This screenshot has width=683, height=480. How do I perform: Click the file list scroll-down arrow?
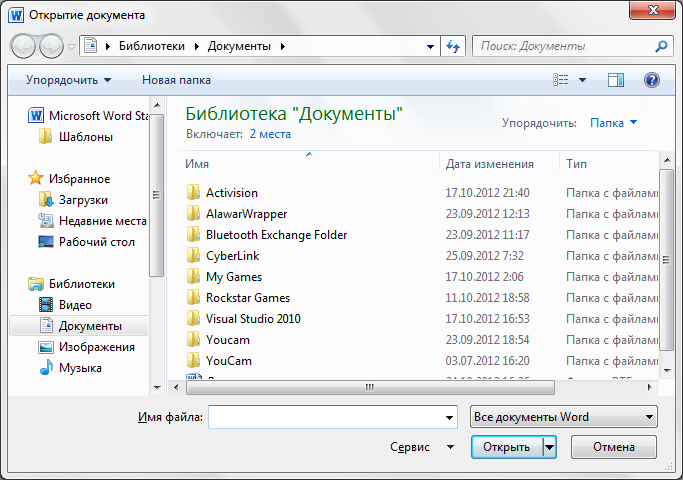667,371
